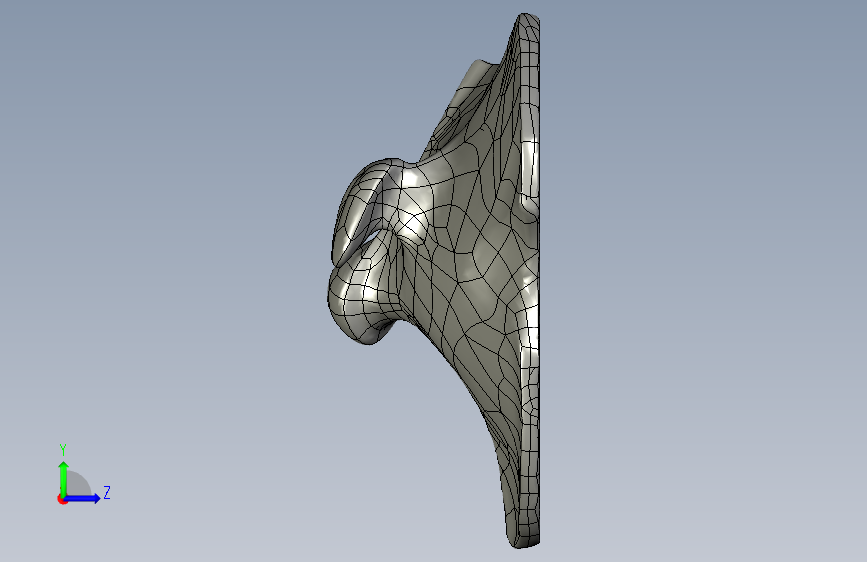Click the "Y" label of the triad
Screen dimensions: 867x562
click(x=63, y=450)
